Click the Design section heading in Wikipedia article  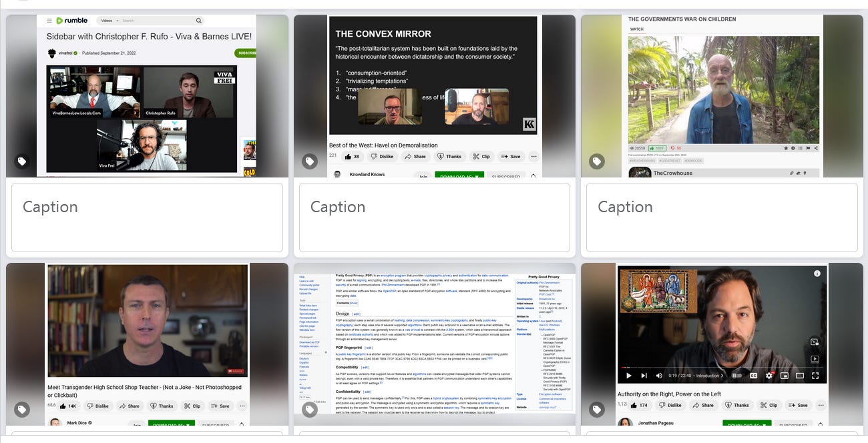[343, 314]
